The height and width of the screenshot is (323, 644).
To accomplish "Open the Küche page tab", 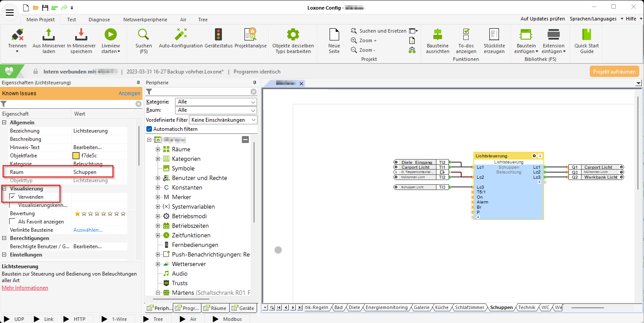I will 442,307.
